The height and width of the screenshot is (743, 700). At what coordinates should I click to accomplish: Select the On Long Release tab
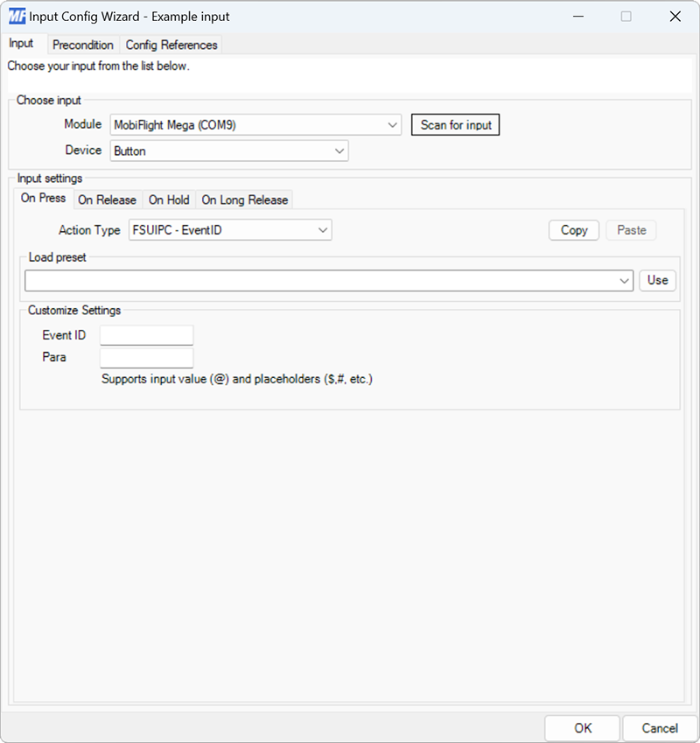pos(244,200)
